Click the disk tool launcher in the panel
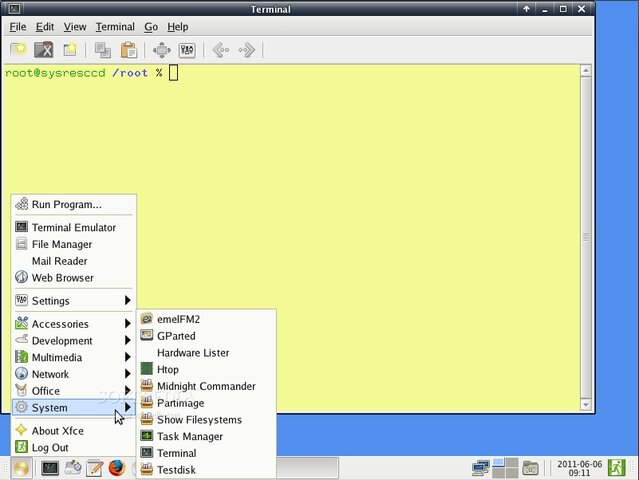 [x=73, y=468]
